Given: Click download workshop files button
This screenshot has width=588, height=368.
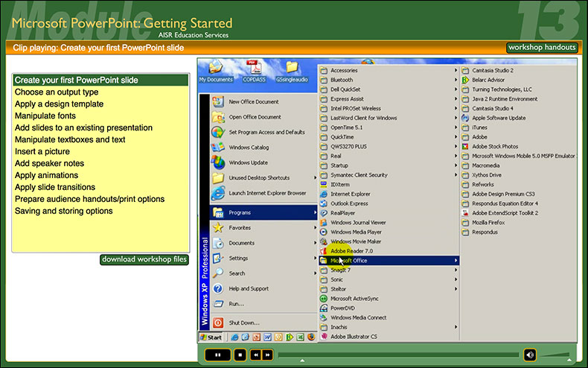Looking at the screenshot, I should click(x=144, y=259).
